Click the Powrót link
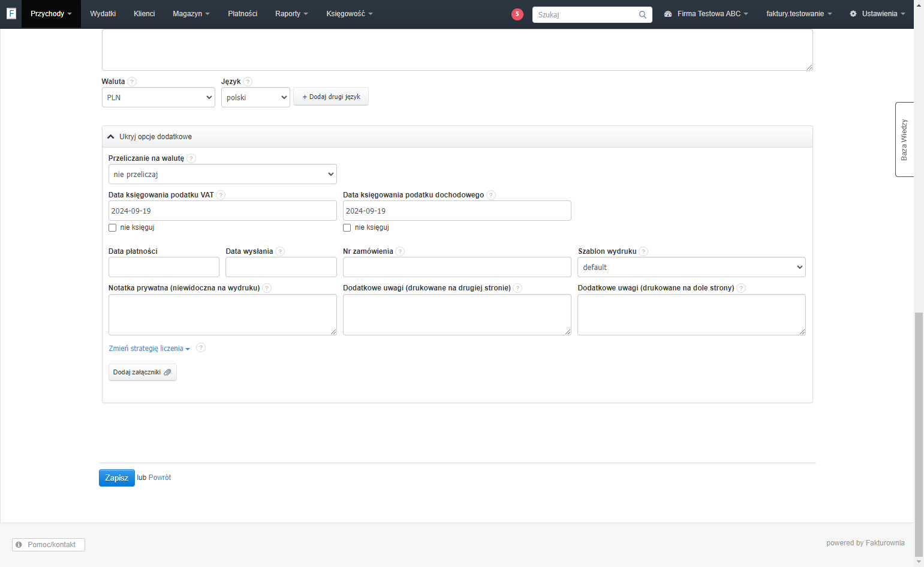Viewport: 924px width, 567px height. coord(159,478)
